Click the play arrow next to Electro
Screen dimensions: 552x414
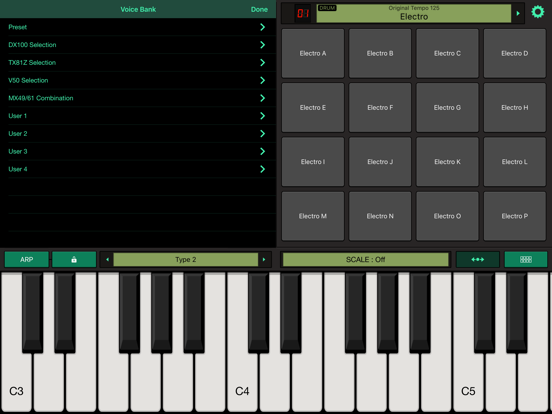coord(518,13)
